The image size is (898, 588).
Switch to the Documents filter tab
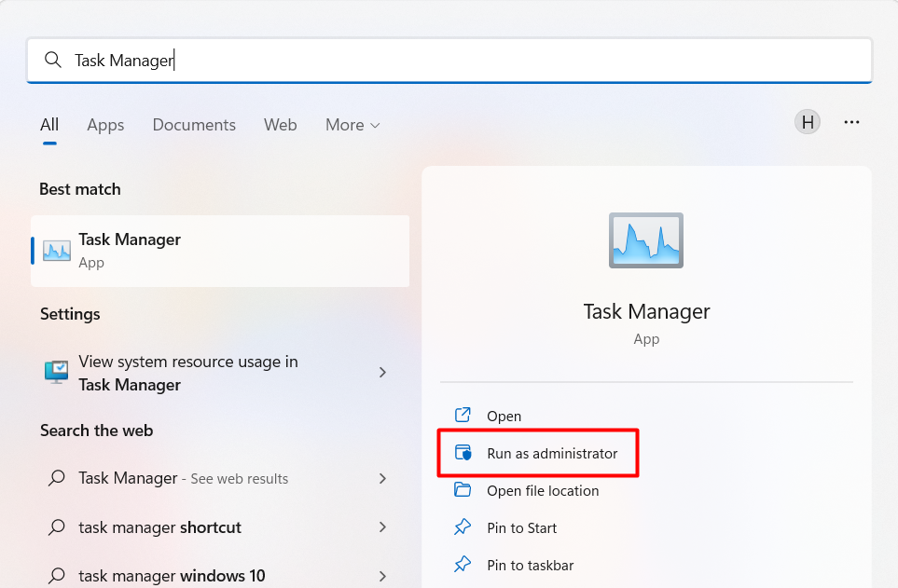click(x=194, y=125)
